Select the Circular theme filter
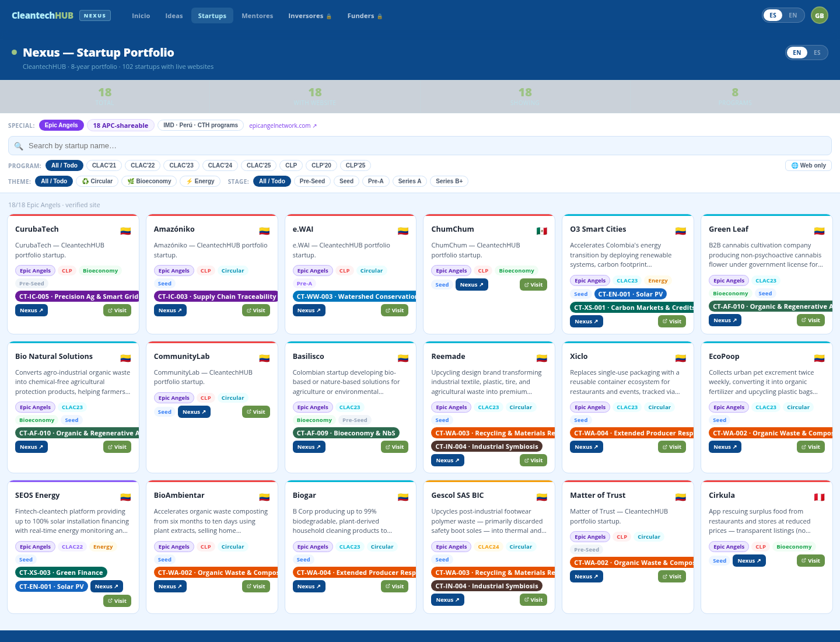Screen dimensions: 840x642 point(97,181)
